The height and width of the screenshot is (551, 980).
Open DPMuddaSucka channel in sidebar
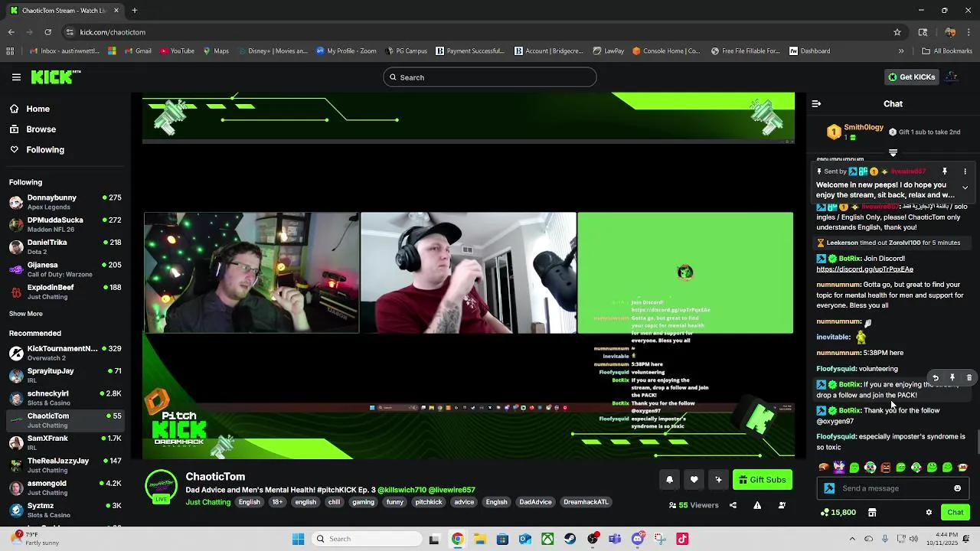pos(66,225)
